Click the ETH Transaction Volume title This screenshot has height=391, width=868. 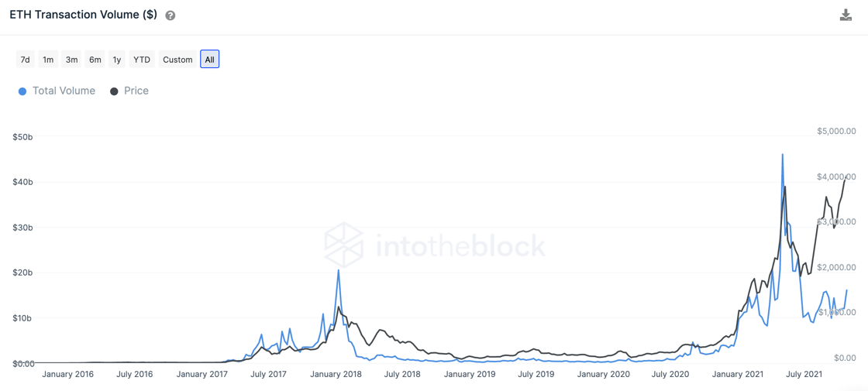(x=83, y=15)
